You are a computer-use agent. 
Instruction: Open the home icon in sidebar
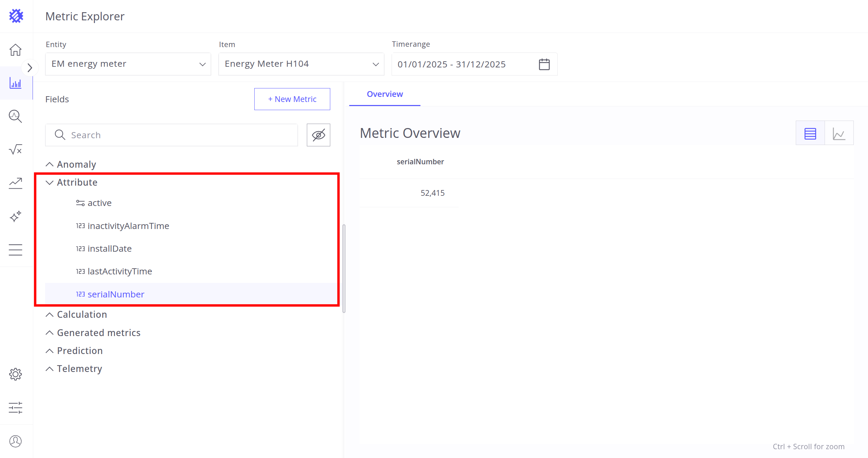tap(16, 50)
